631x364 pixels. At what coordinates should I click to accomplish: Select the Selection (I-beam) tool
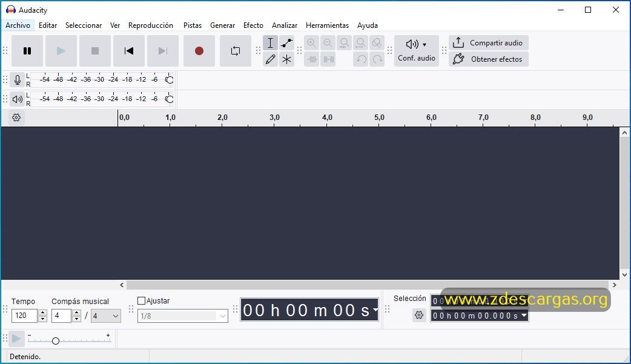pyautogui.click(x=271, y=42)
